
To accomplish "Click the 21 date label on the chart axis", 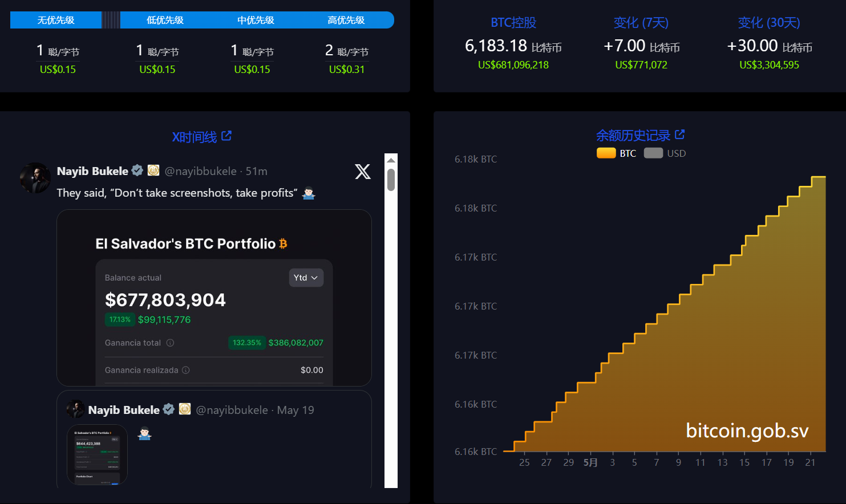I will coord(810,462).
